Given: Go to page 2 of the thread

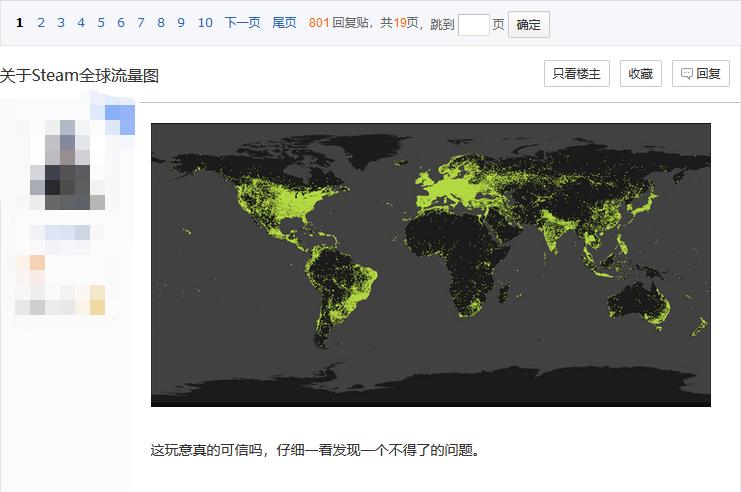Looking at the screenshot, I should (41, 23).
